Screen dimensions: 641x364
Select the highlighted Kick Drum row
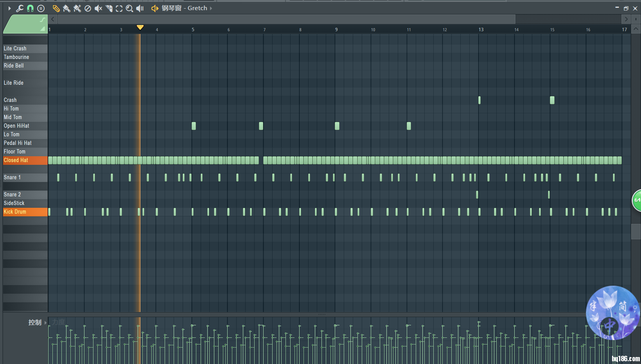(25, 212)
